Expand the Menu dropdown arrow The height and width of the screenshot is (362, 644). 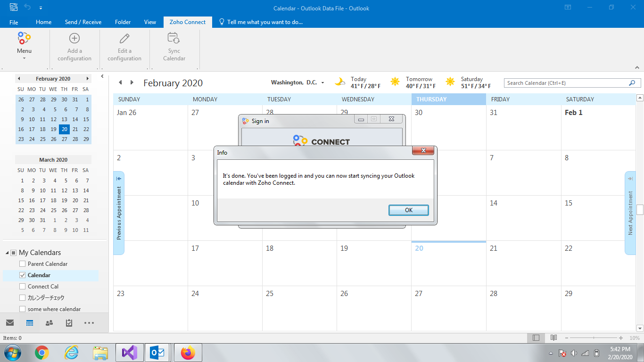(x=24, y=58)
